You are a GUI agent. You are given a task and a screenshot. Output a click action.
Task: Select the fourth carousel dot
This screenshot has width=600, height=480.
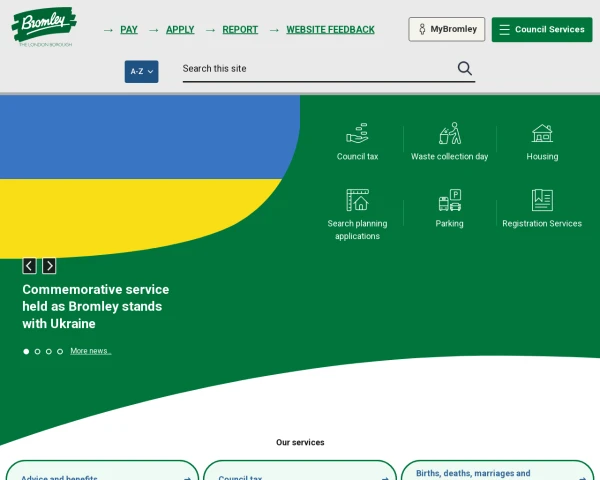click(x=60, y=351)
